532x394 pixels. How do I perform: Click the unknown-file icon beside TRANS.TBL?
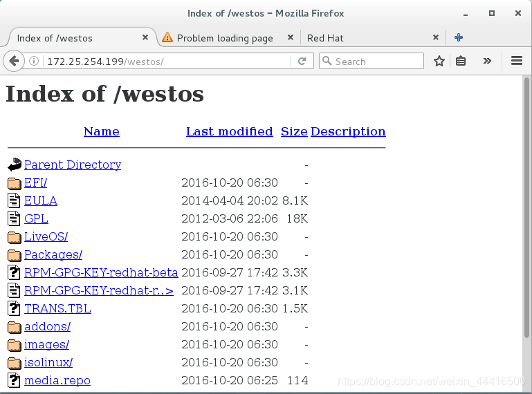point(14,308)
